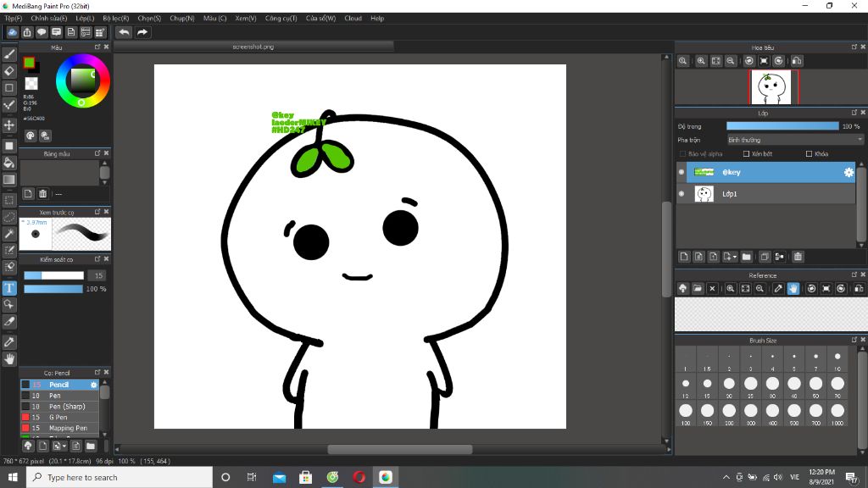The image size is (868, 488).
Task: Open the Help menu
Action: click(x=377, y=19)
